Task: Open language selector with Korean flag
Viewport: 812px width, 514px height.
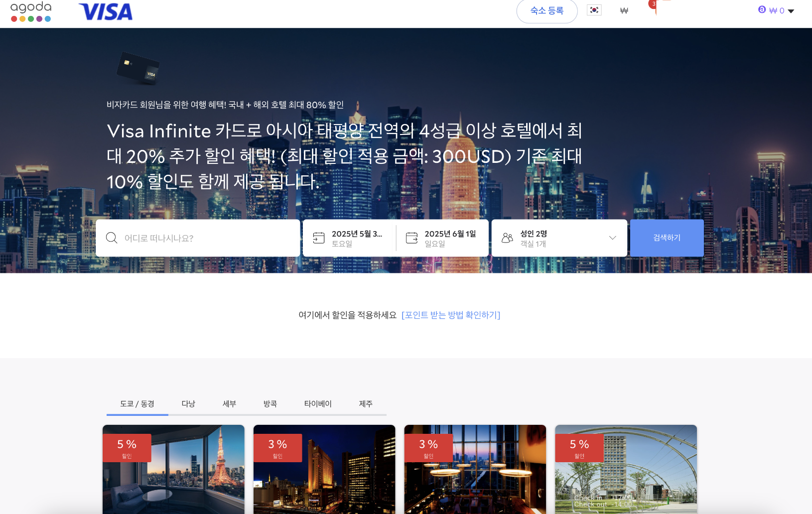Action: [x=594, y=10]
